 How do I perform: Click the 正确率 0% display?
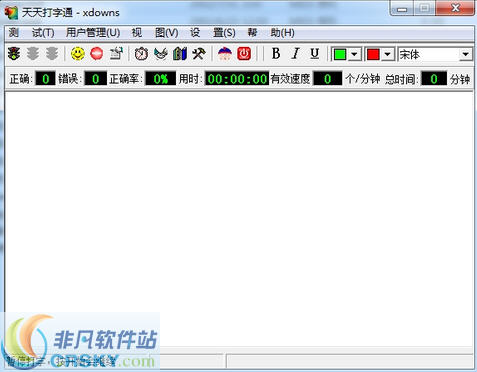[x=160, y=79]
